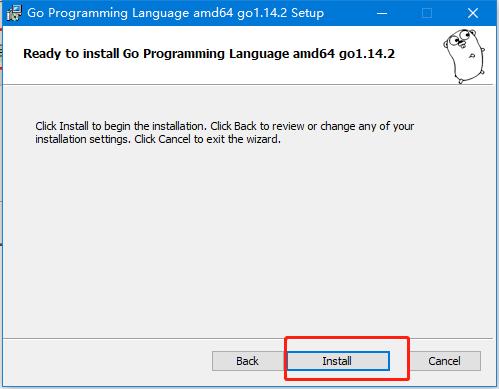
Task: Select the bold "Ready to install" heading
Action: click(x=209, y=54)
